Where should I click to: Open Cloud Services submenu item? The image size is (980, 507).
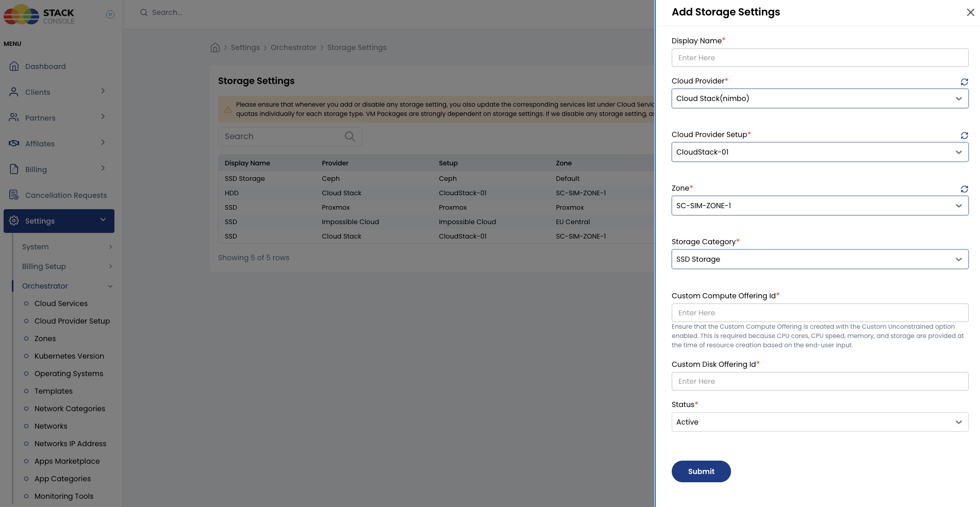coord(61,303)
